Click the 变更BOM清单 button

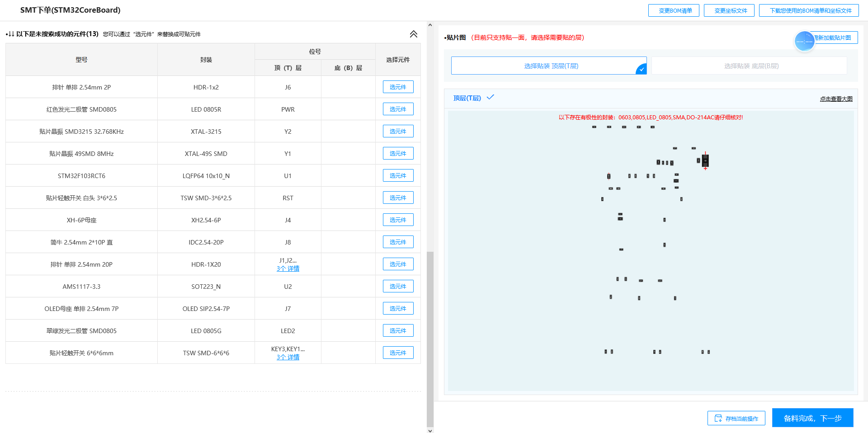[674, 10]
